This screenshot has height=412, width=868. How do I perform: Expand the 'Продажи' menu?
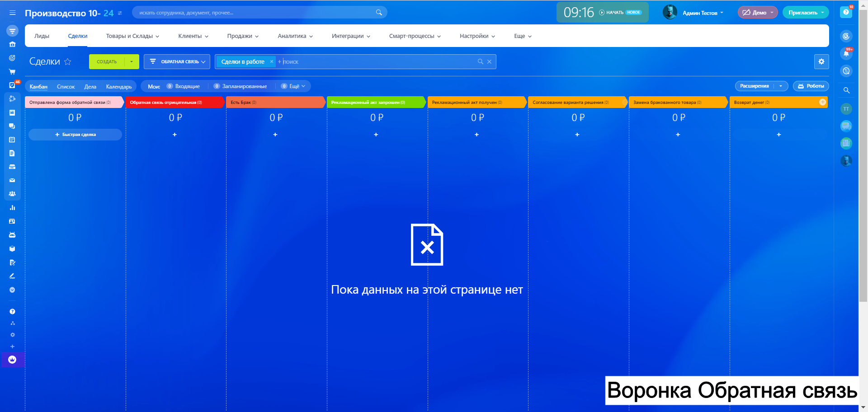243,36
